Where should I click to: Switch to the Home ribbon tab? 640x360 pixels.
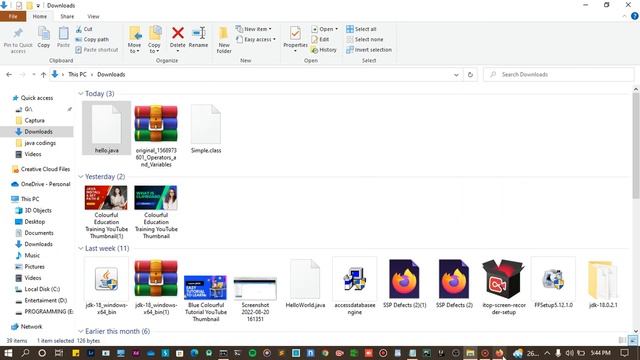point(40,16)
